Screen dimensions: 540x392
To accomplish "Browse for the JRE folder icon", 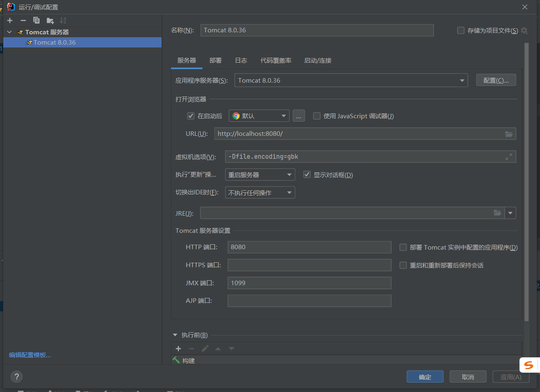I will click(x=497, y=213).
